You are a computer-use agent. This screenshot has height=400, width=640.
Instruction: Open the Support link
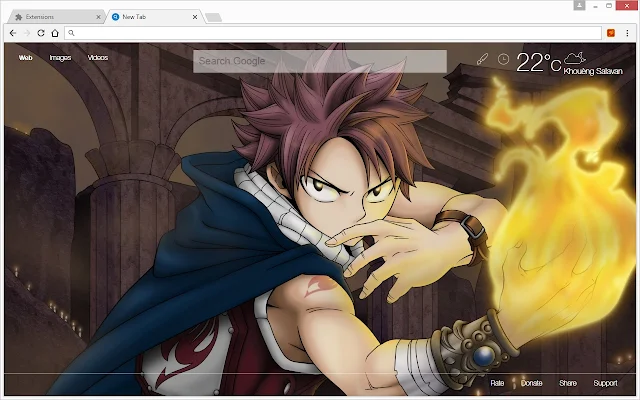(x=605, y=383)
